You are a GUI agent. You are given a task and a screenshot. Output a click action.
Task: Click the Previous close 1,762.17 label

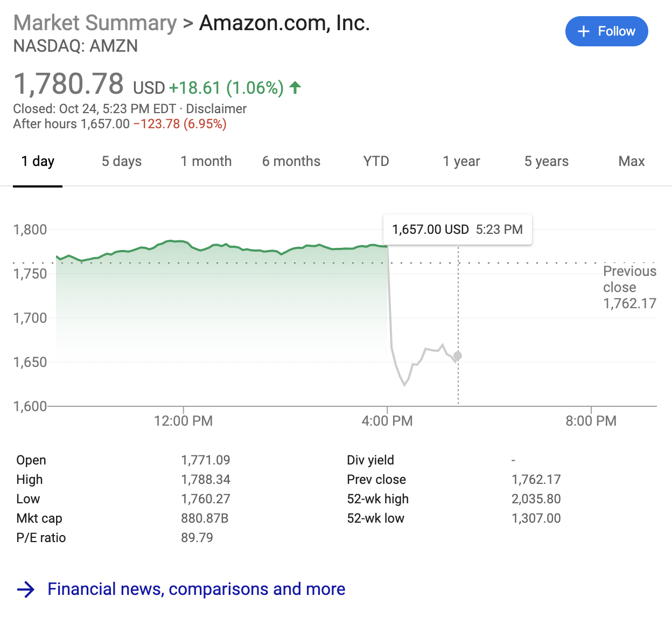pyautogui.click(x=629, y=287)
